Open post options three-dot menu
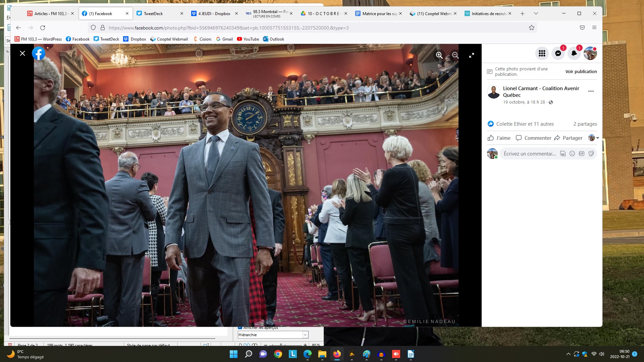 (x=591, y=91)
